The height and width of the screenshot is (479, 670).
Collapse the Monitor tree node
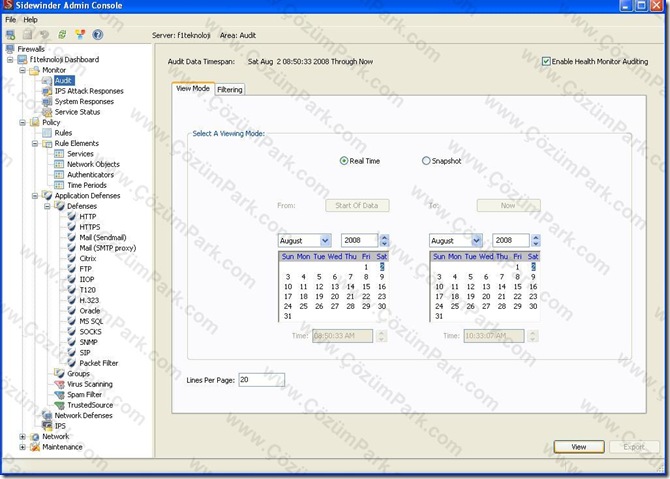pyautogui.click(x=22, y=70)
